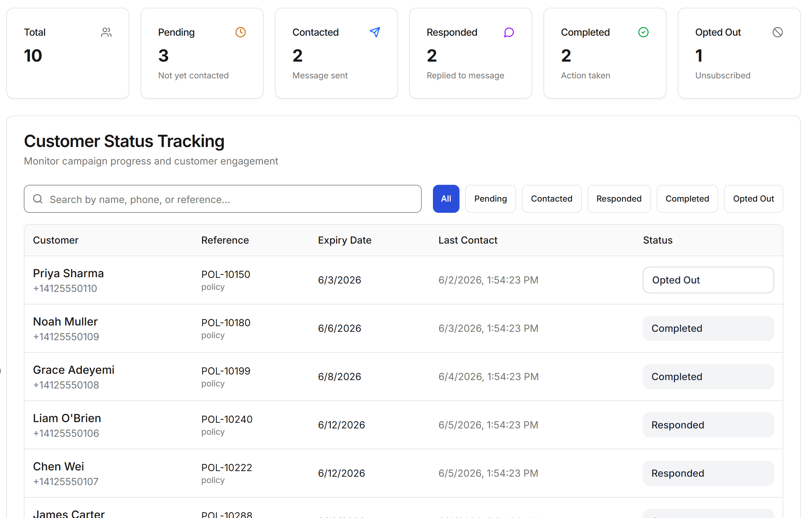Click the chat bubble icon on Responded card
This screenshot has width=812, height=518.
509,32
